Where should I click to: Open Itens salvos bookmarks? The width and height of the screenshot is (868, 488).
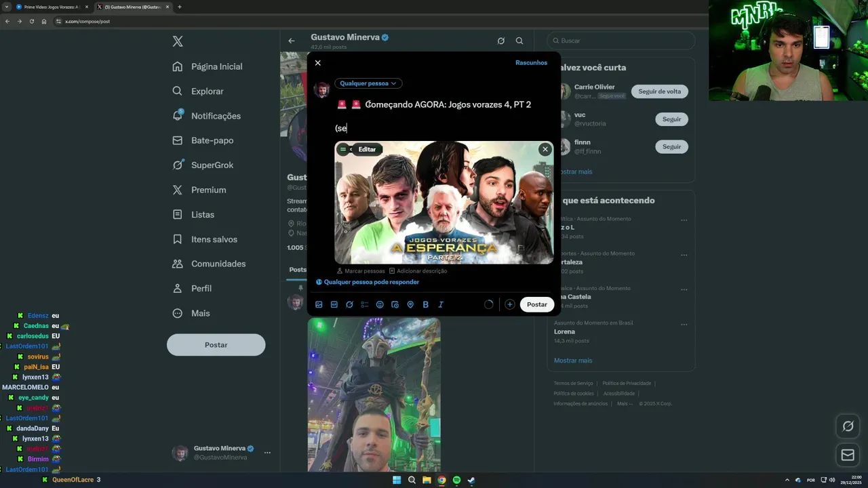(x=205, y=239)
